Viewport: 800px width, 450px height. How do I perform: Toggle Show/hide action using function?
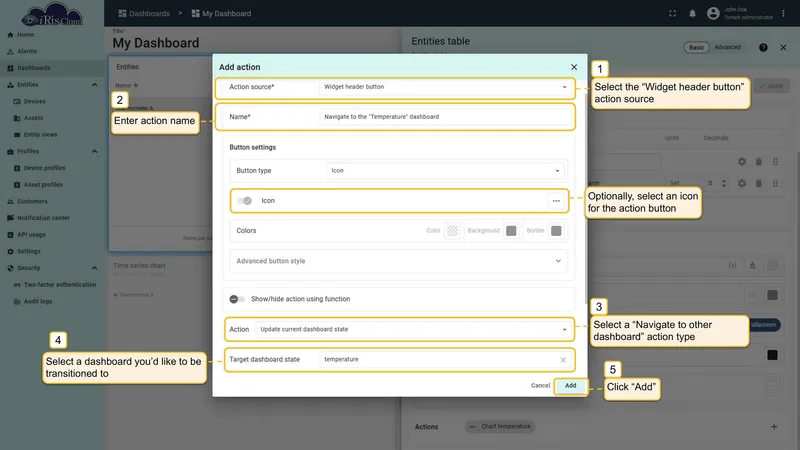237,299
